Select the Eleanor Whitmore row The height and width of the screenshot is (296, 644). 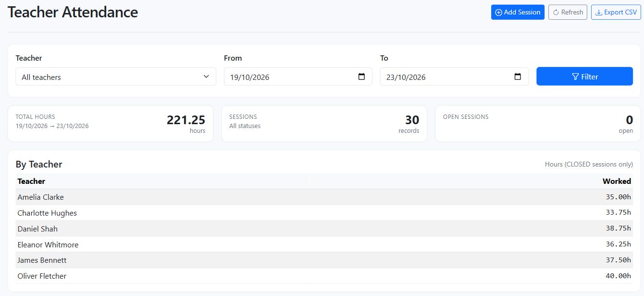point(324,245)
